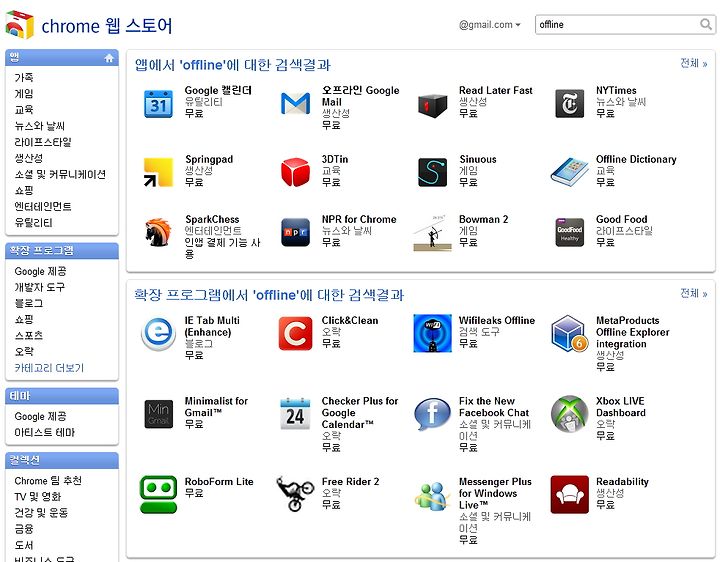
Task: Open the Chrome 팀 추천 collection
Action: [48, 481]
